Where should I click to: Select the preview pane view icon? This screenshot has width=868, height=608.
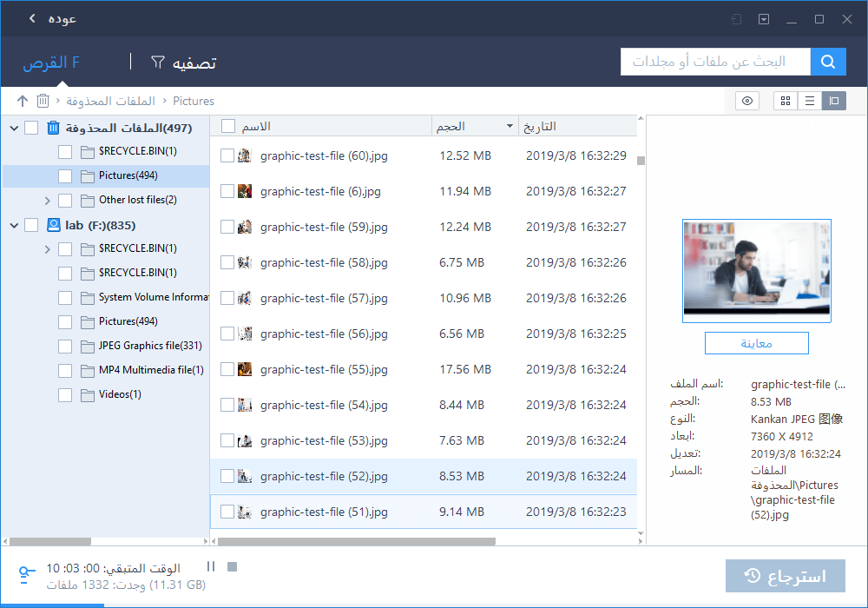click(833, 101)
